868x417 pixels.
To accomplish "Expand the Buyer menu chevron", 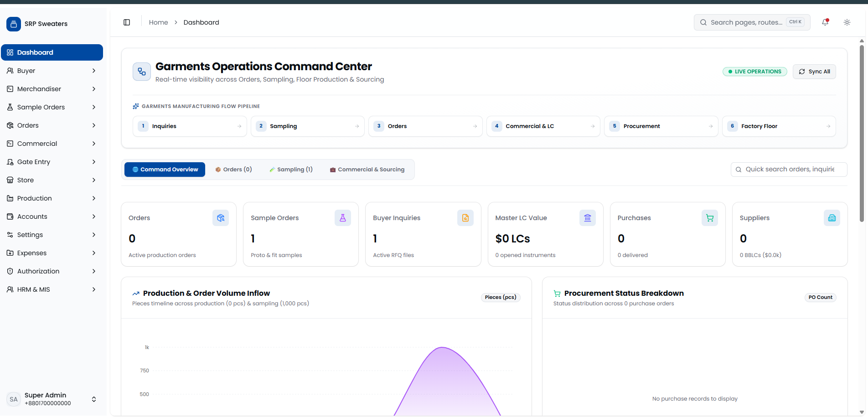I will (94, 71).
